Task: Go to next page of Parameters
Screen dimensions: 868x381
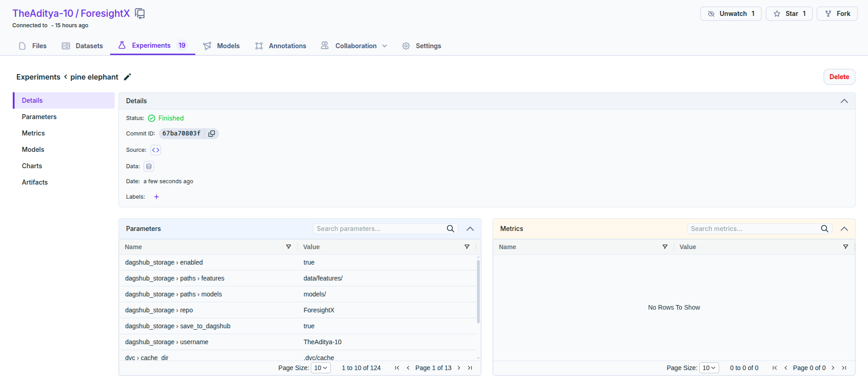Action: (459, 368)
